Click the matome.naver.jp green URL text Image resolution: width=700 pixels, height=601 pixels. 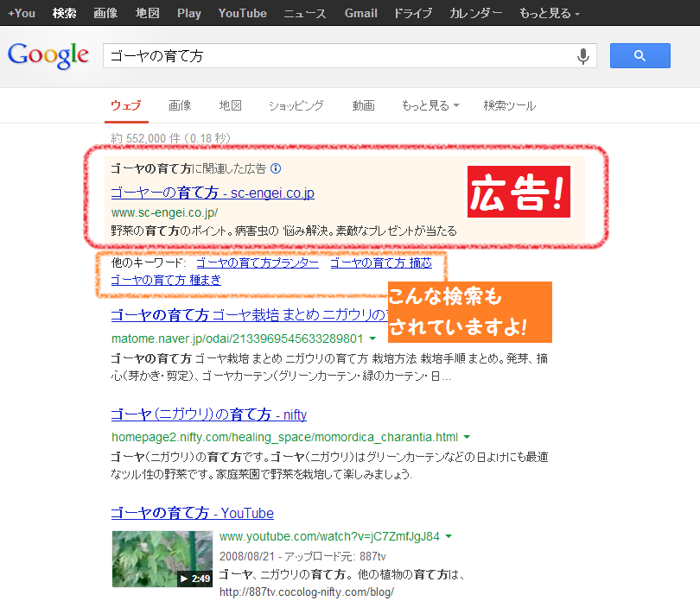pyautogui.click(x=238, y=338)
